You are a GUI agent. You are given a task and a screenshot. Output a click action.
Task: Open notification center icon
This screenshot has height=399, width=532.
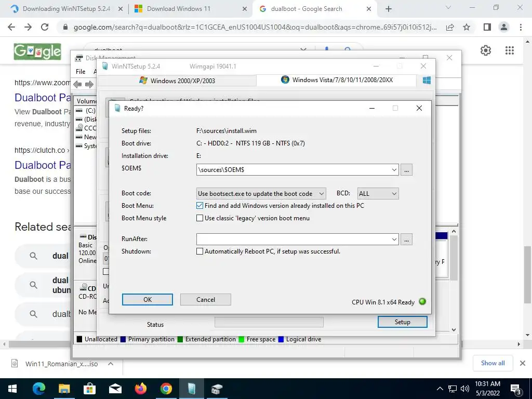516,390
